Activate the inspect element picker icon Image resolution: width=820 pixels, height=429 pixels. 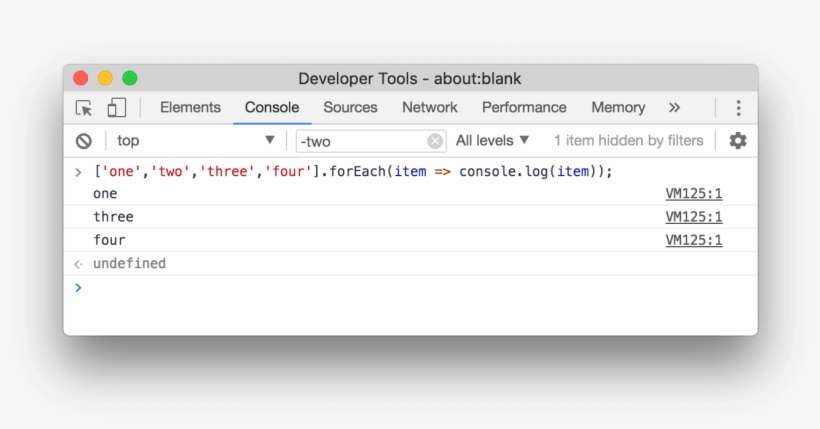(84, 108)
